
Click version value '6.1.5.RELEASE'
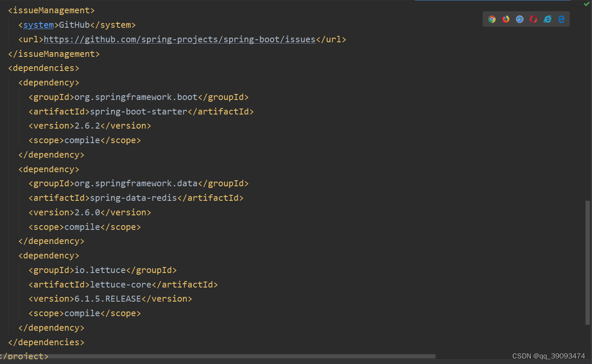(x=108, y=299)
